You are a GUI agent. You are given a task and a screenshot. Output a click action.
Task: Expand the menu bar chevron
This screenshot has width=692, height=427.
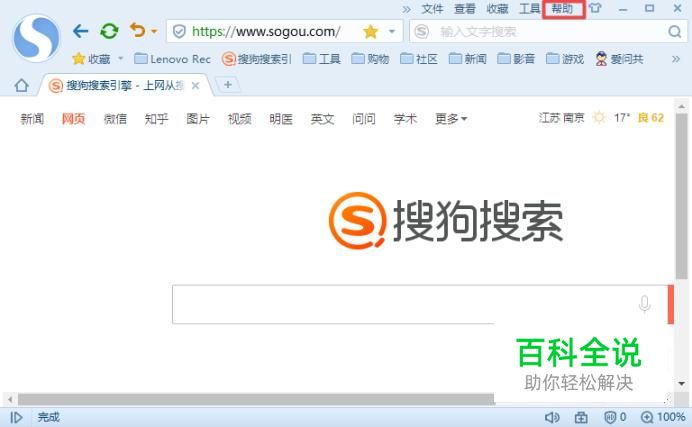tap(406, 9)
